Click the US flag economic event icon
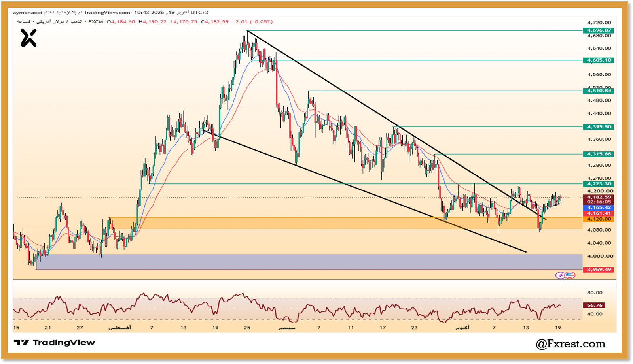633x364 pixels. point(570,275)
